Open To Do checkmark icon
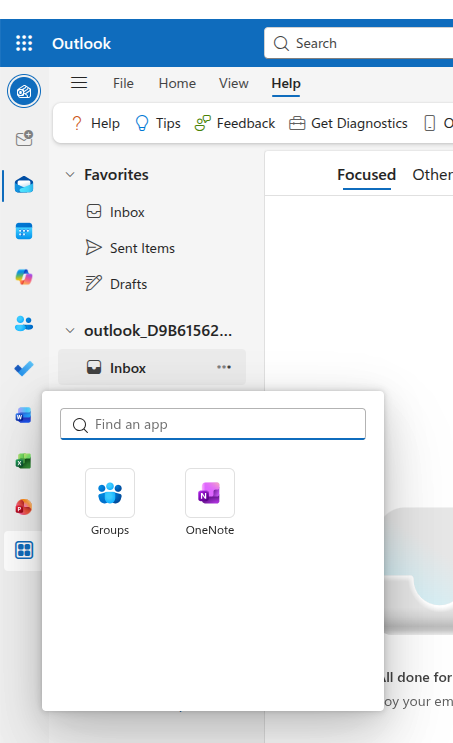 (24, 368)
